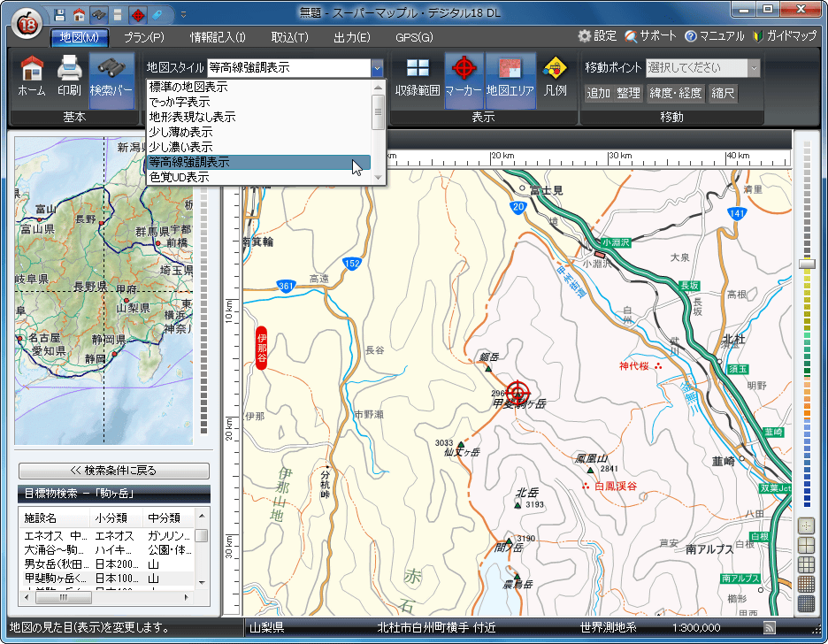Click the red map marker crosshair on 甲斐駒ヶ岳
Image resolution: width=828 pixels, height=644 pixels.
click(x=518, y=392)
